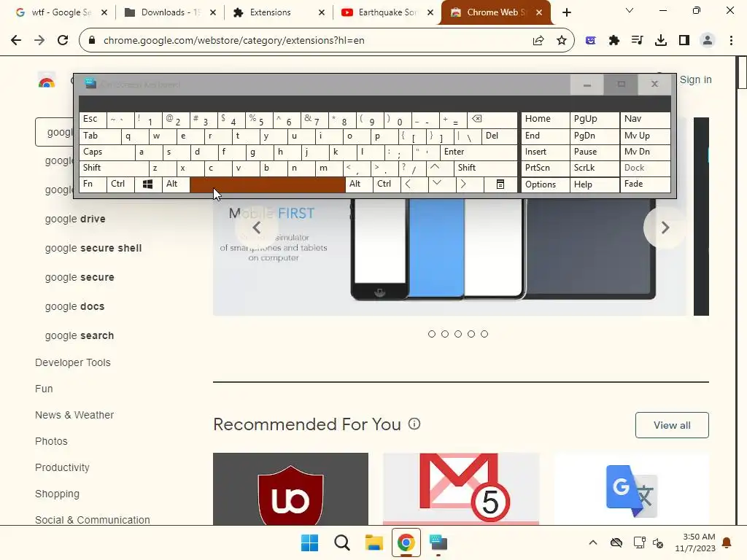
Task: Go to previous carousel slide
Action: coord(256,227)
